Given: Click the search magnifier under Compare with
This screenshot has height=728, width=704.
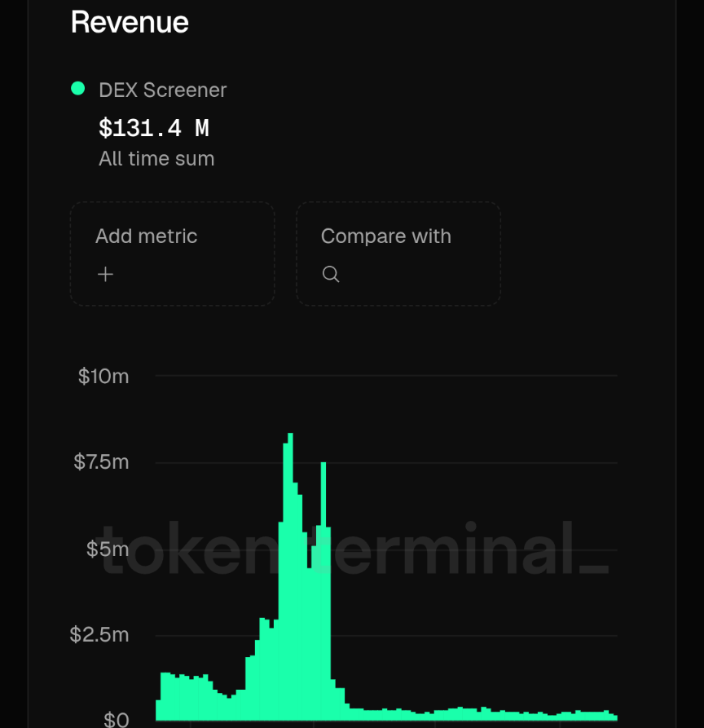Looking at the screenshot, I should tap(331, 274).
